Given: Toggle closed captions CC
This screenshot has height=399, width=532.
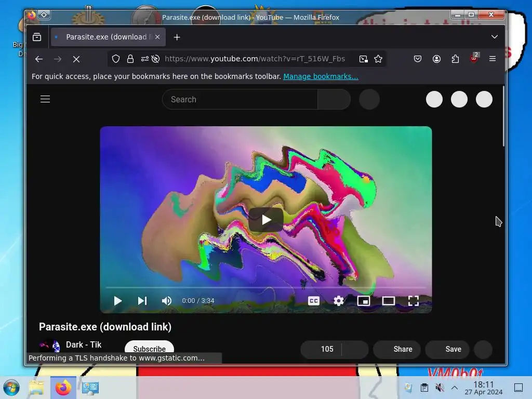Looking at the screenshot, I should [314, 301].
